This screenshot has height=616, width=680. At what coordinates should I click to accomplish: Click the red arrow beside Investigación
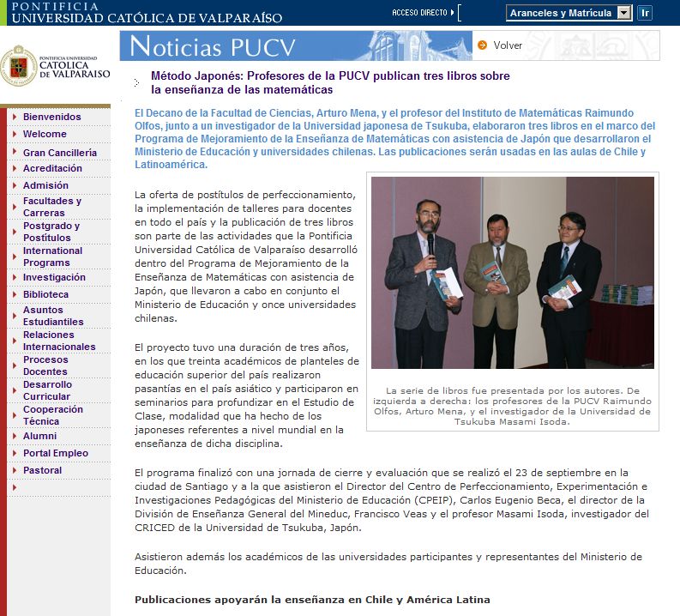click(15, 277)
